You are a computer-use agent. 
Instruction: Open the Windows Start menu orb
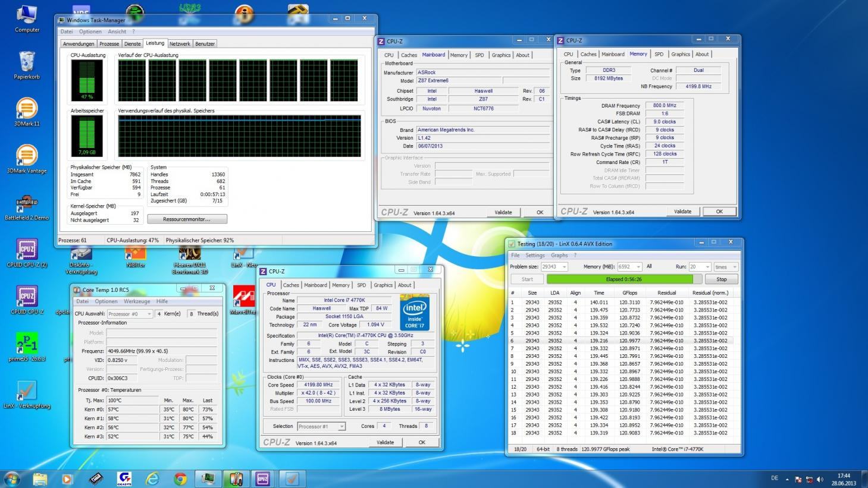(12, 478)
